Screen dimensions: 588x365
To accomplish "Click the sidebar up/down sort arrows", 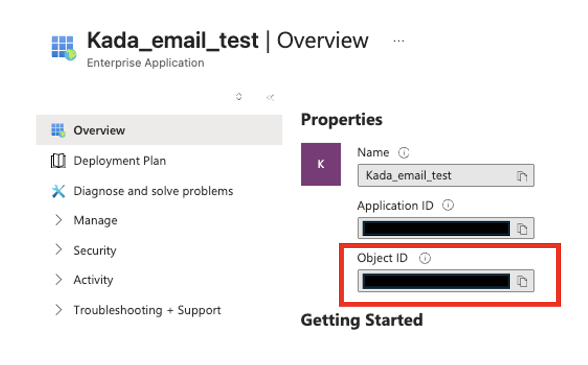I will pos(239,97).
